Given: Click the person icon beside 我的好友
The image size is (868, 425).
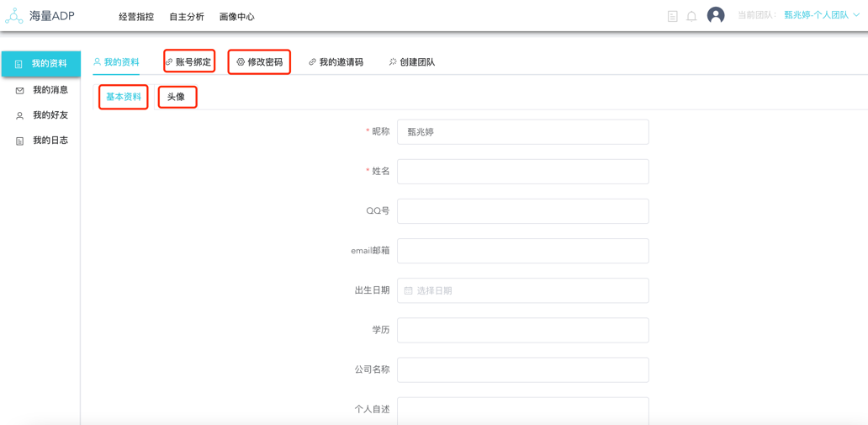Looking at the screenshot, I should [x=20, y=115].
